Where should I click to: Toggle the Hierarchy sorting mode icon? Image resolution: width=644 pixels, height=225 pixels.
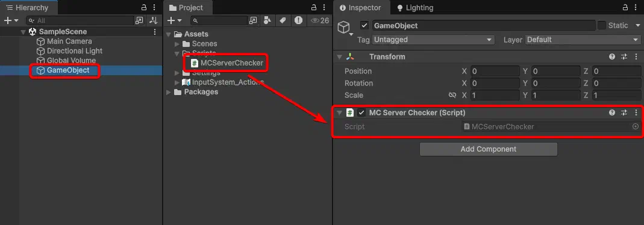click(x=154, y=20)
